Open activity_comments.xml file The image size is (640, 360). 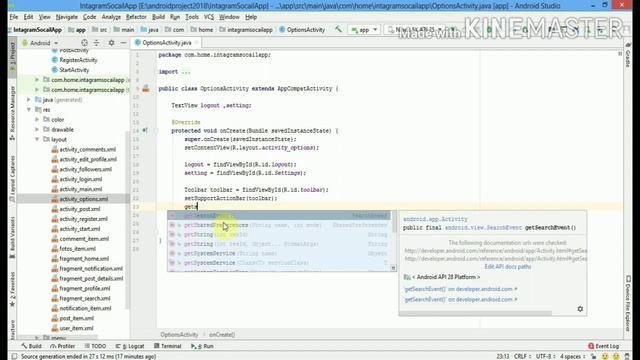click(87, 149)
